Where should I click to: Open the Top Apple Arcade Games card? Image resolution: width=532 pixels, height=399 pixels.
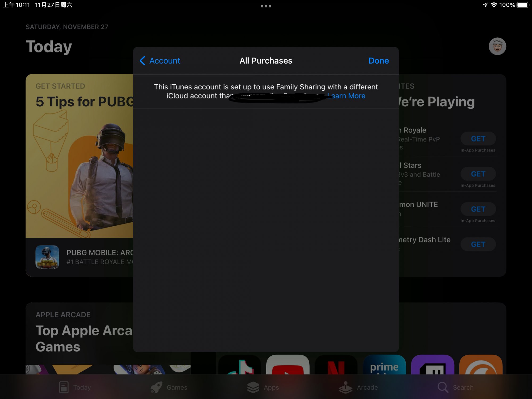click(80, 338)
